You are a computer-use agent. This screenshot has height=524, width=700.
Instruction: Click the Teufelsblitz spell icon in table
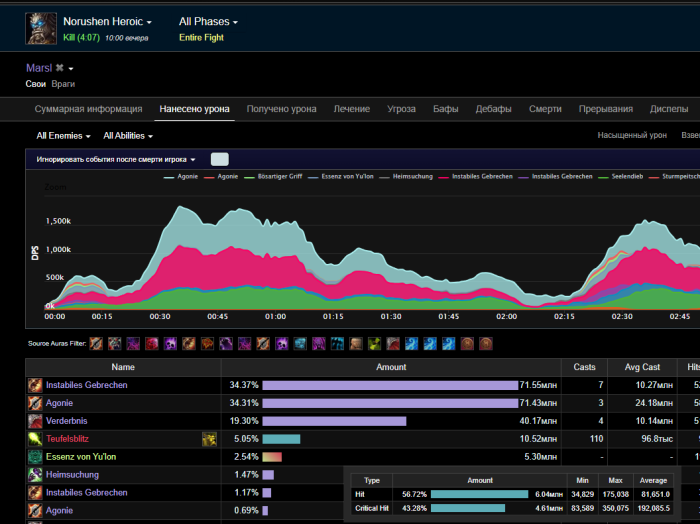(35, 439)
